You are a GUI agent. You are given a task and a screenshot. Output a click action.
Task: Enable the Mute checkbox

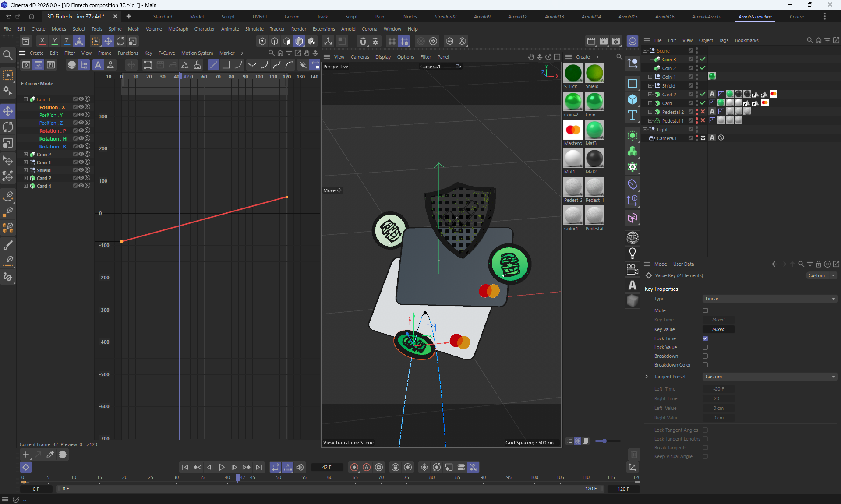coord(705,310)
